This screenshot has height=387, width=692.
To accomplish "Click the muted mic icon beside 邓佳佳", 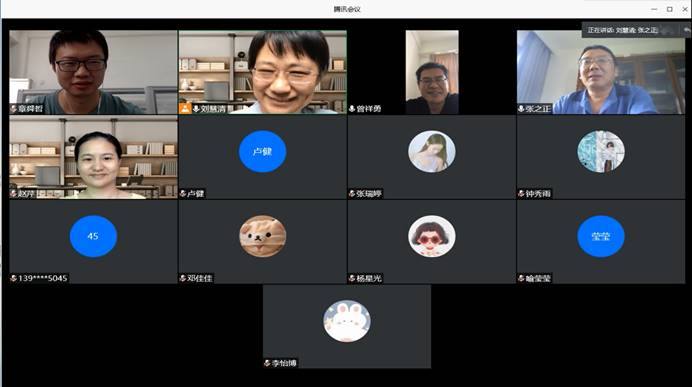I will point(183,278).
